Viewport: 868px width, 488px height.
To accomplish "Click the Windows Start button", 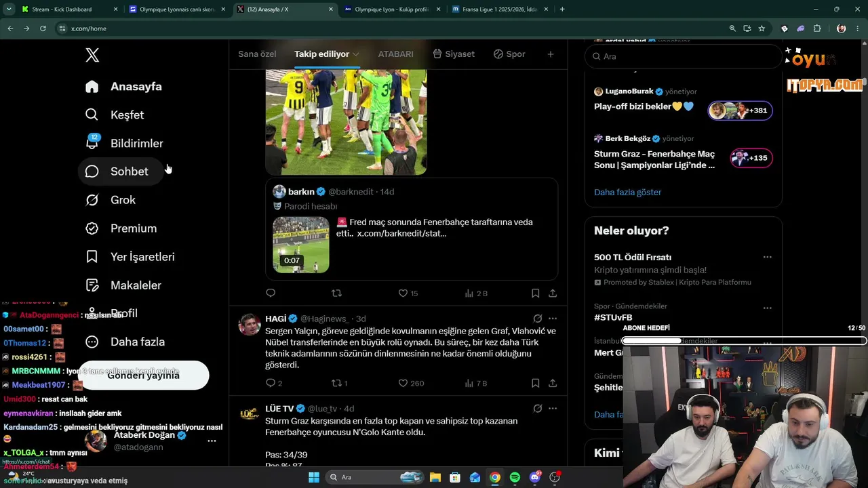I will click(314, 477).
